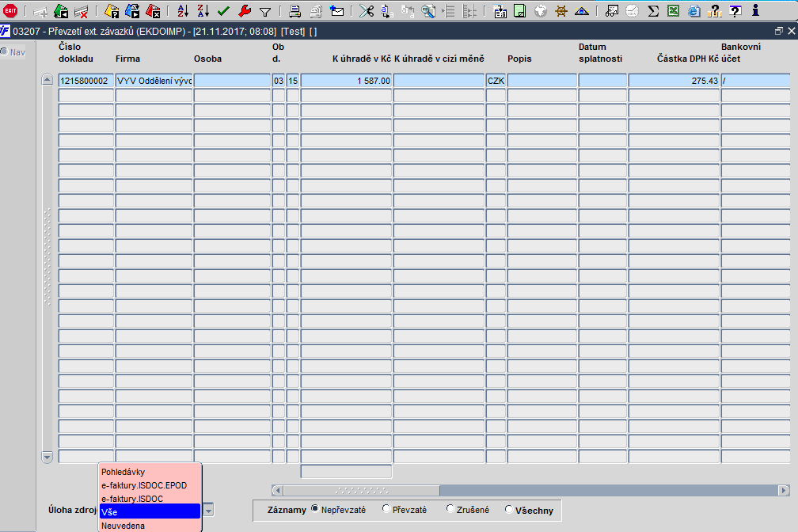Click the horizontal scrollbar left arrow
Viewport: 798px width, 532px height.
click(x=277, y=490)
